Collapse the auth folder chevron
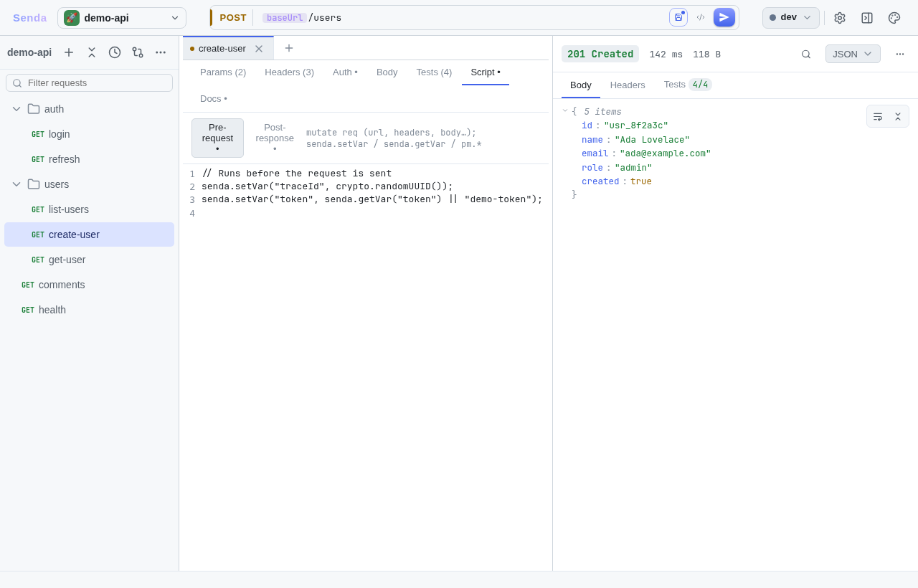 (16, 109)
